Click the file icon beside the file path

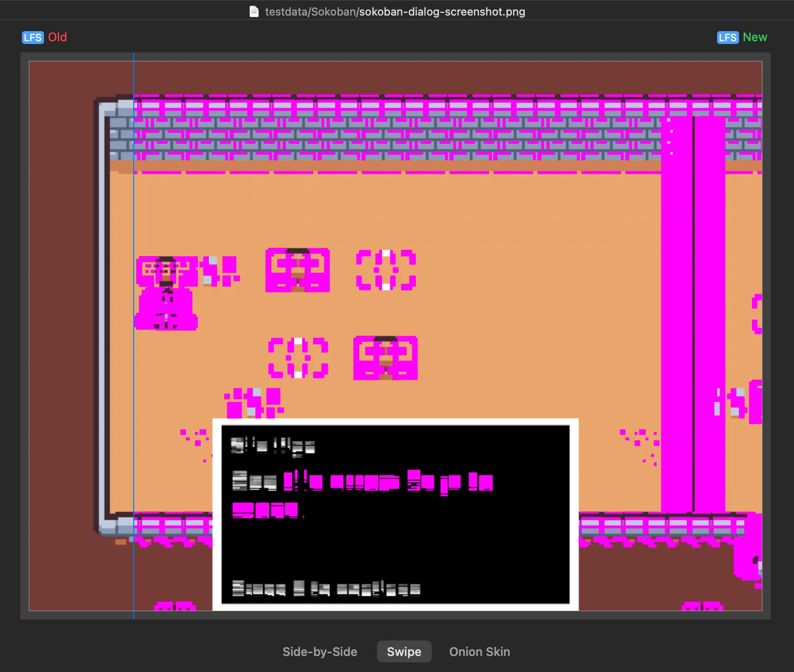254,11
